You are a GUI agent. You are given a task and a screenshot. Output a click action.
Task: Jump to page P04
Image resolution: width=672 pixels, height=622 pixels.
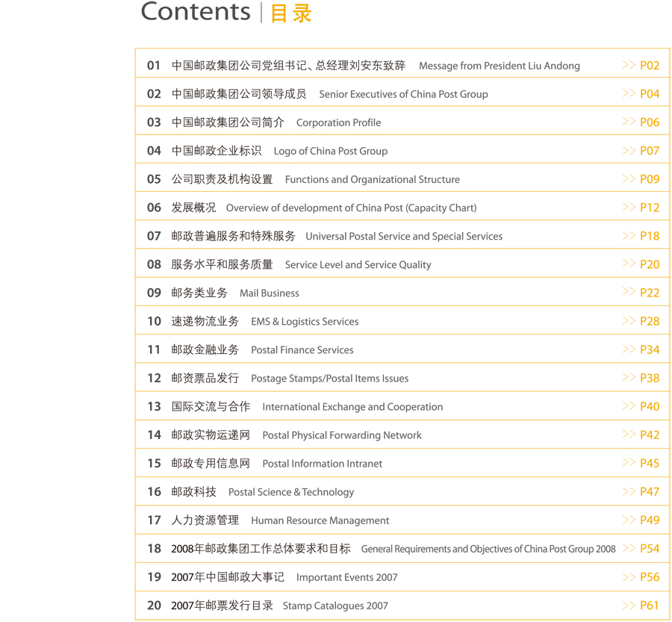650,94
